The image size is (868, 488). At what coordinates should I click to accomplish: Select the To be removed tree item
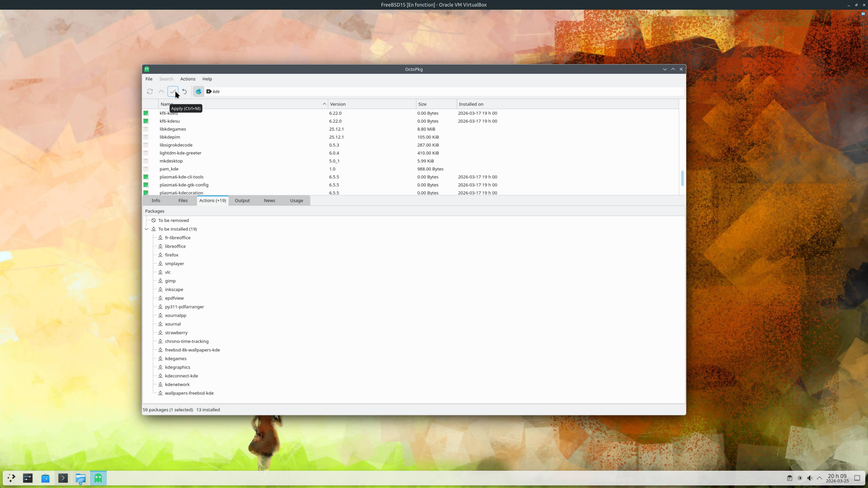(x=173, y=220)
